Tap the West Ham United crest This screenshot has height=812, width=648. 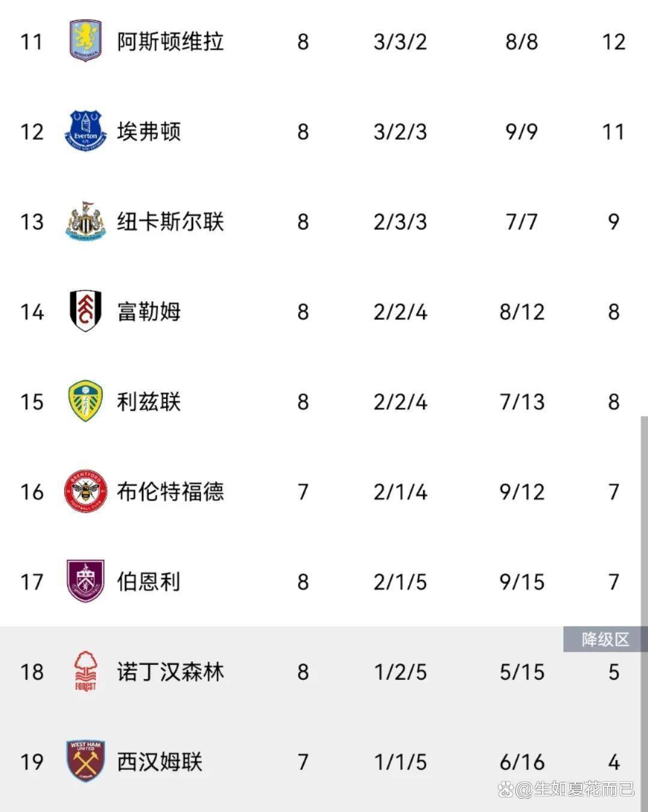[x=85, y=761]
